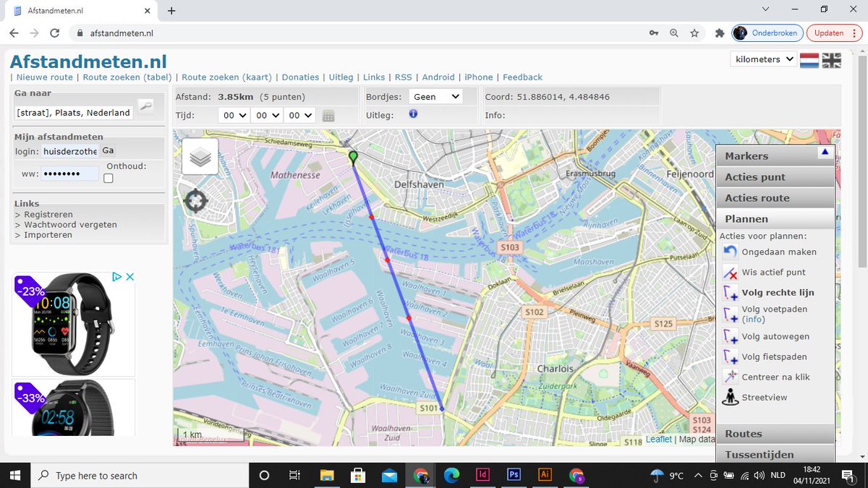Select Volg voetpaden tool

tap(730, 314)
